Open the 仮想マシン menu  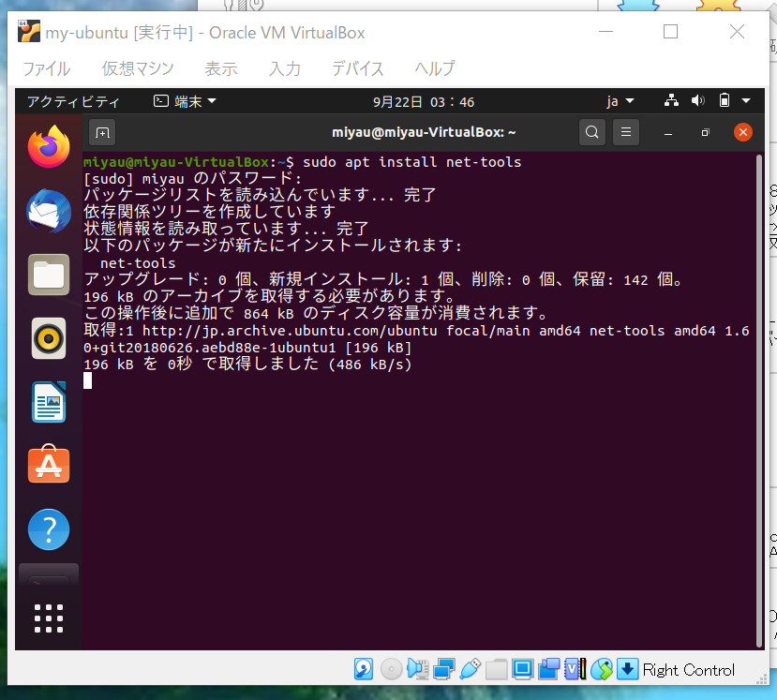[x=138, y=68]
